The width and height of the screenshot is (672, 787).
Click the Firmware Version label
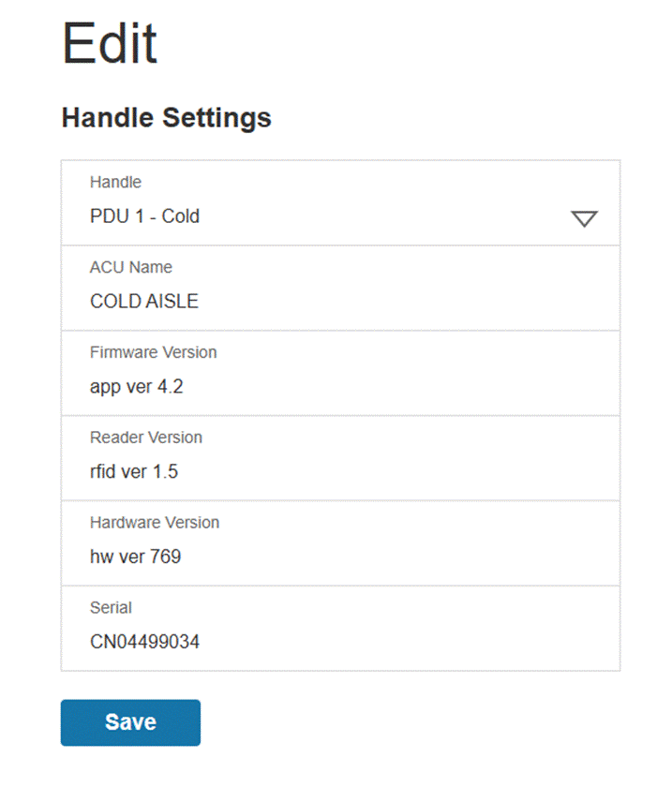click(x=153, y=352)
